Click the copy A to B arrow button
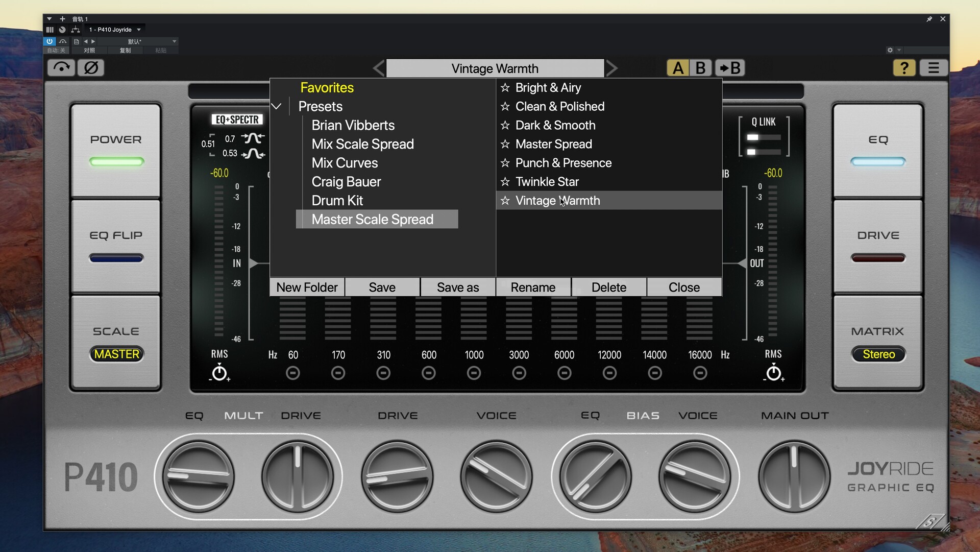This screenshot has height=552, width=980. pos(730,68)
